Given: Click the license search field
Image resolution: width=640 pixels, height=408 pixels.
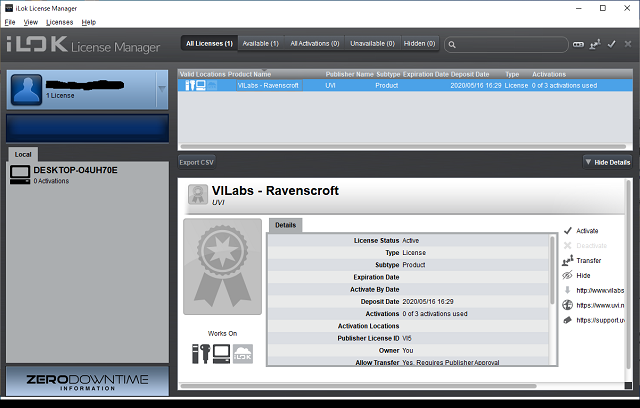Looking at the screenshot, I should pos(506,44).
